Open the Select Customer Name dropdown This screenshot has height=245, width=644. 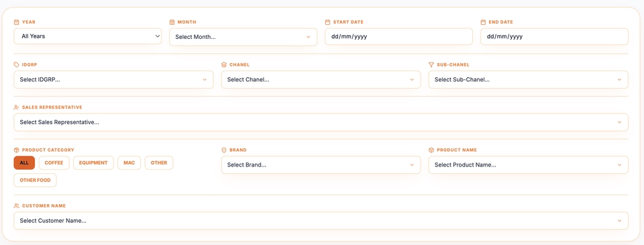click(321, 221)
